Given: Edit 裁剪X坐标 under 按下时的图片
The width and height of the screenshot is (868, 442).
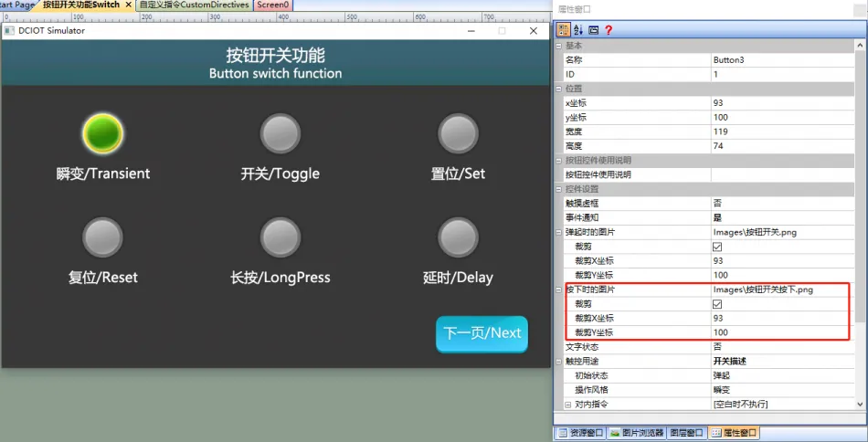Looking at the screenshot, I should 783,318.
